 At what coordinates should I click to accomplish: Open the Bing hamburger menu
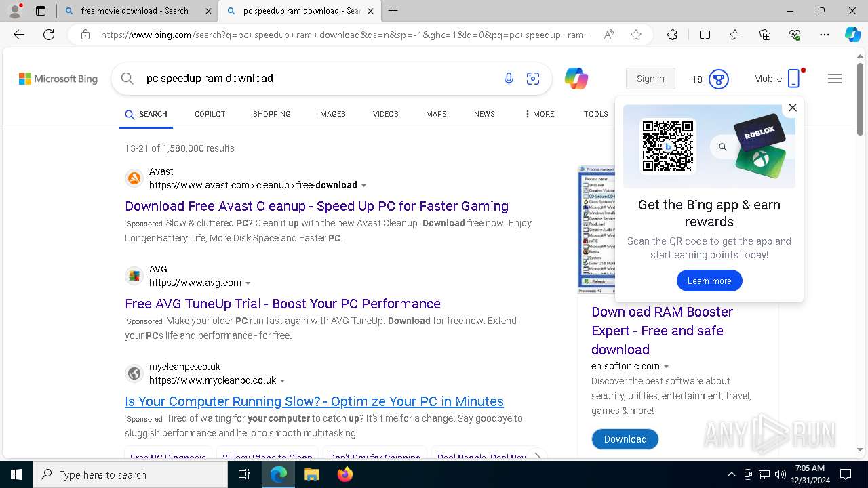point(835,79)
